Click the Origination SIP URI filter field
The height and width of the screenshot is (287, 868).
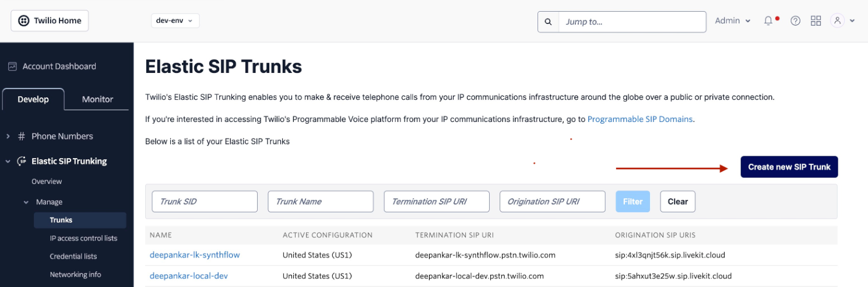coord(553,201)
